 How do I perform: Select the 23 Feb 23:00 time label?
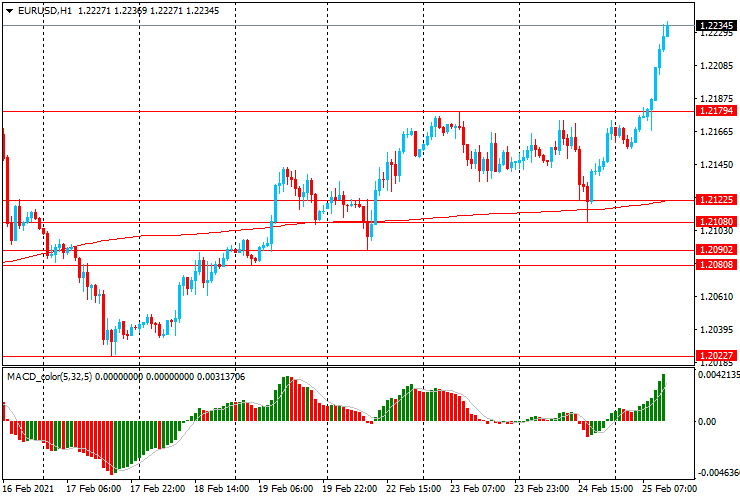[x=541, y=489]
